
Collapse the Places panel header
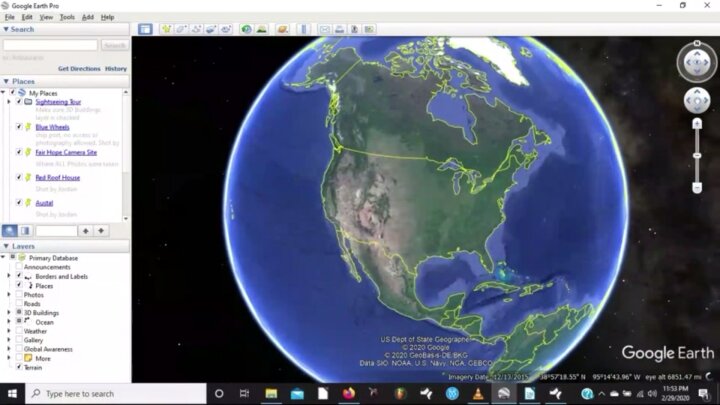pos(6,81)
